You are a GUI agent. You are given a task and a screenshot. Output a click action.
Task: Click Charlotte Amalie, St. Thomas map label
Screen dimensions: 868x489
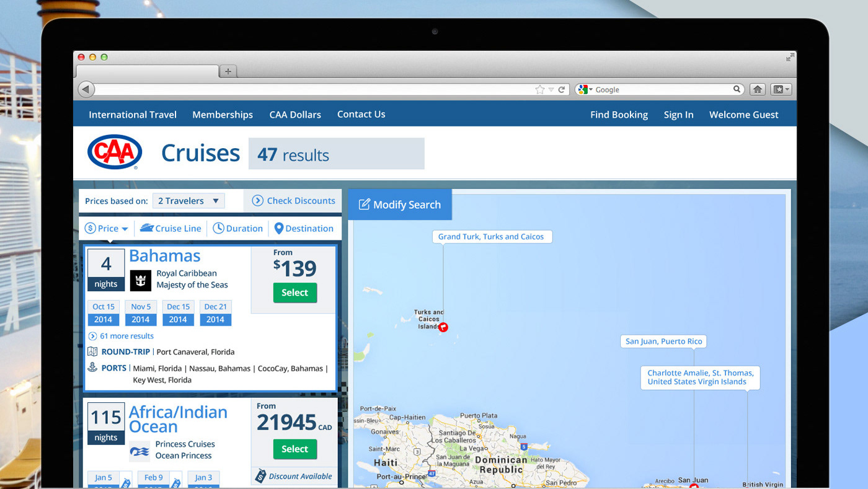tap(701, 377)
